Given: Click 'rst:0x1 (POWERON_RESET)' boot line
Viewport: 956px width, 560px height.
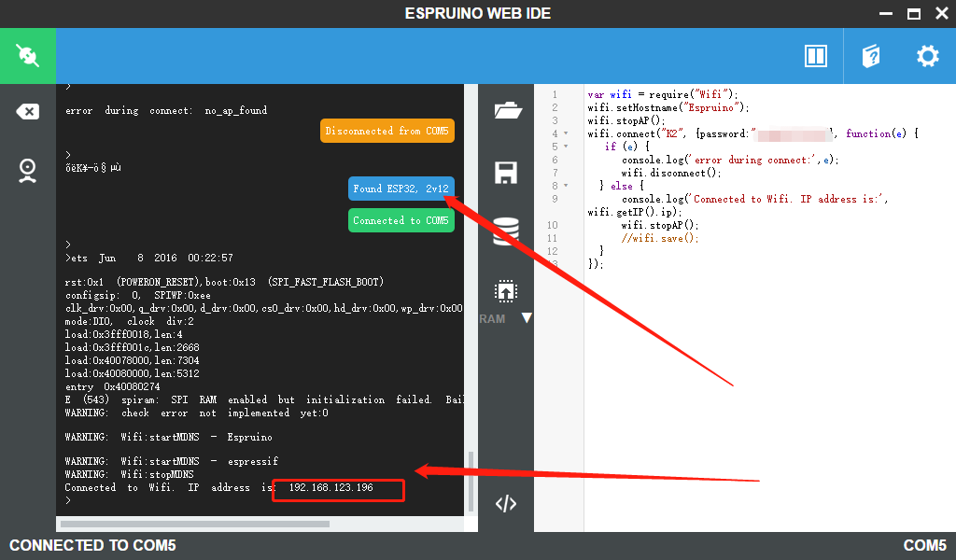Looking at the screenshot, I should (x=224, y=282).
